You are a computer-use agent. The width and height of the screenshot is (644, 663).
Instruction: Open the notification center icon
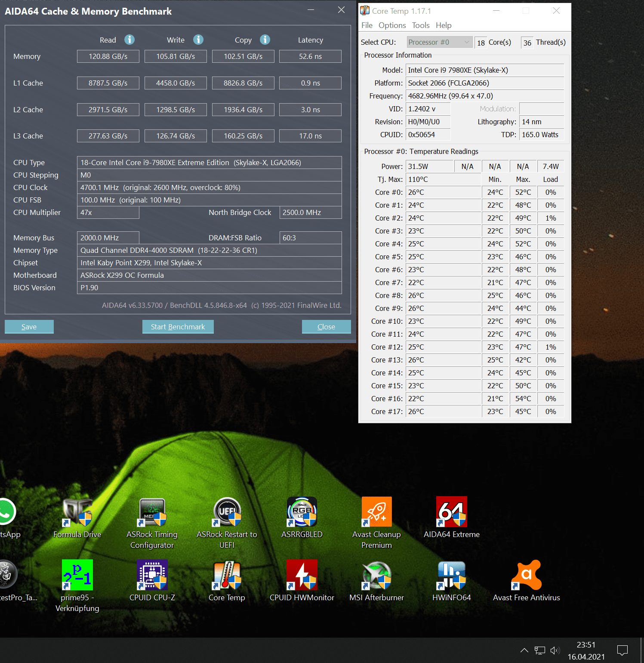[622, 650]
